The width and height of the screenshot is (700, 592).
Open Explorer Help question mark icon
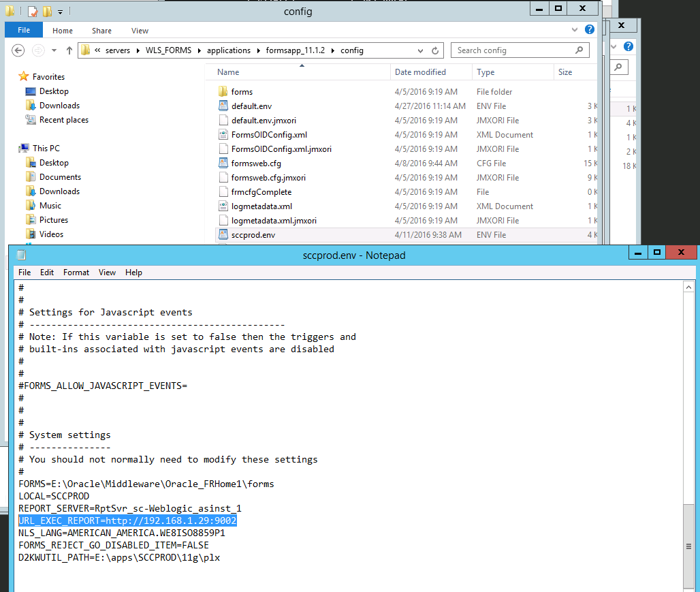pyautogui.click(x=589, y=29)
